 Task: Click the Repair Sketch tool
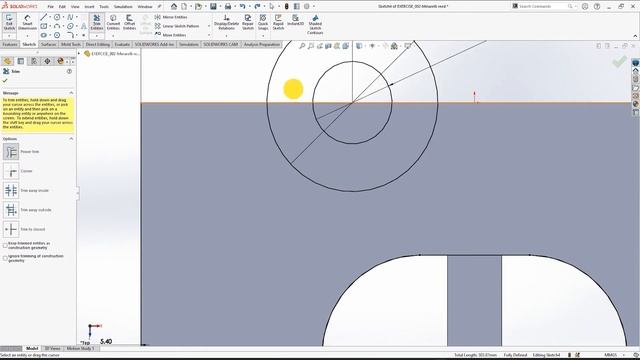coord(248,22)
